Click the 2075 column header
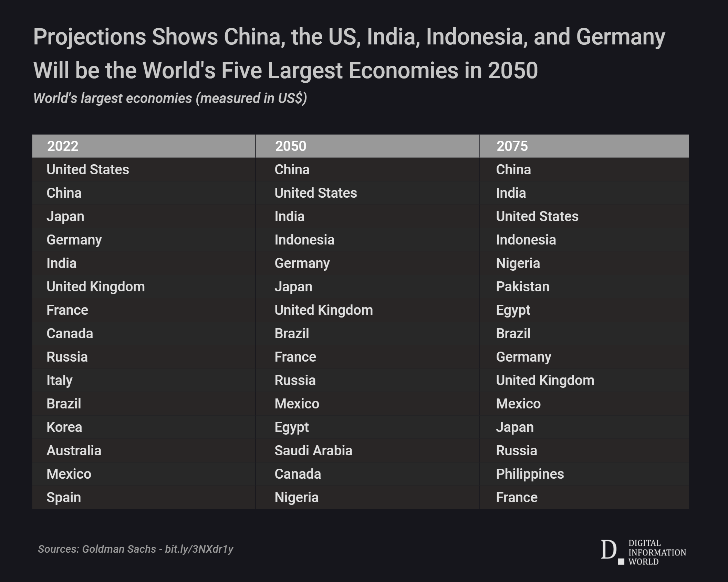This screenshot has width=728, height=582. tap(512, 146)
